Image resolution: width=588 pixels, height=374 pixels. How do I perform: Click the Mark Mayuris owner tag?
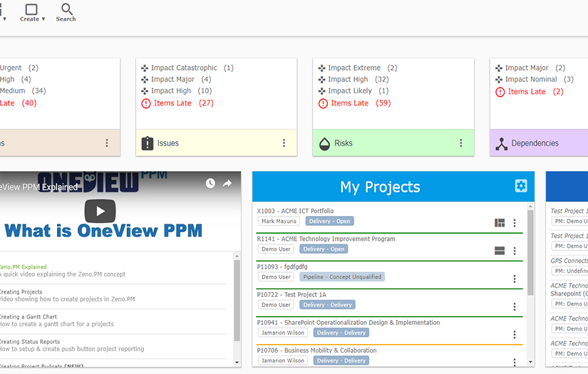tap(279, 221)
